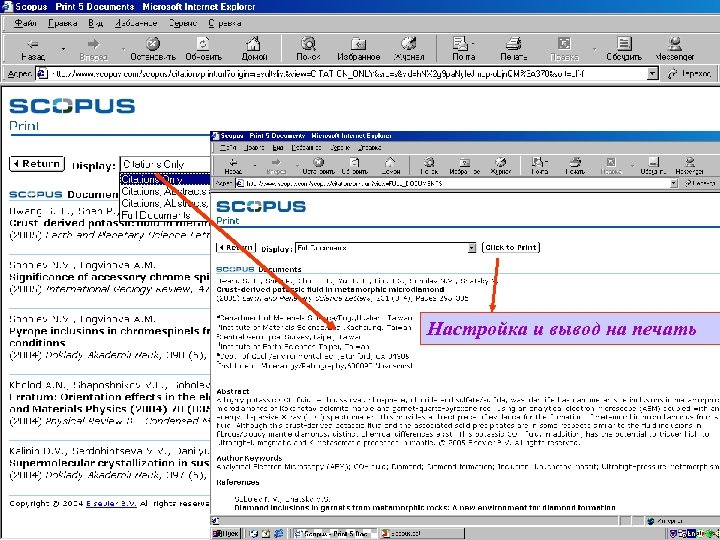Image resolution: width=720 pixels, height=540 pixels.
Task: Open Messenger in main IE toolbar
Action: 675,49
